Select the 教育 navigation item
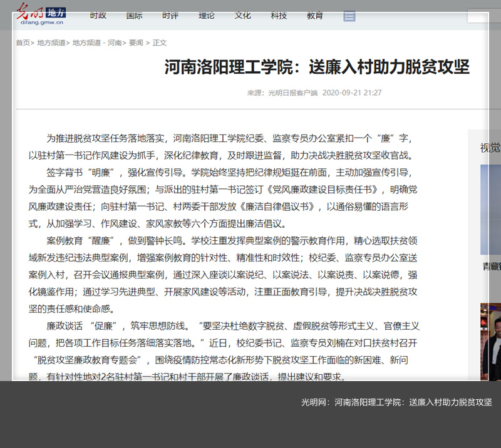The width and height of the screenshot is (501, 448). pyautogui.click(x=316, y=15)
